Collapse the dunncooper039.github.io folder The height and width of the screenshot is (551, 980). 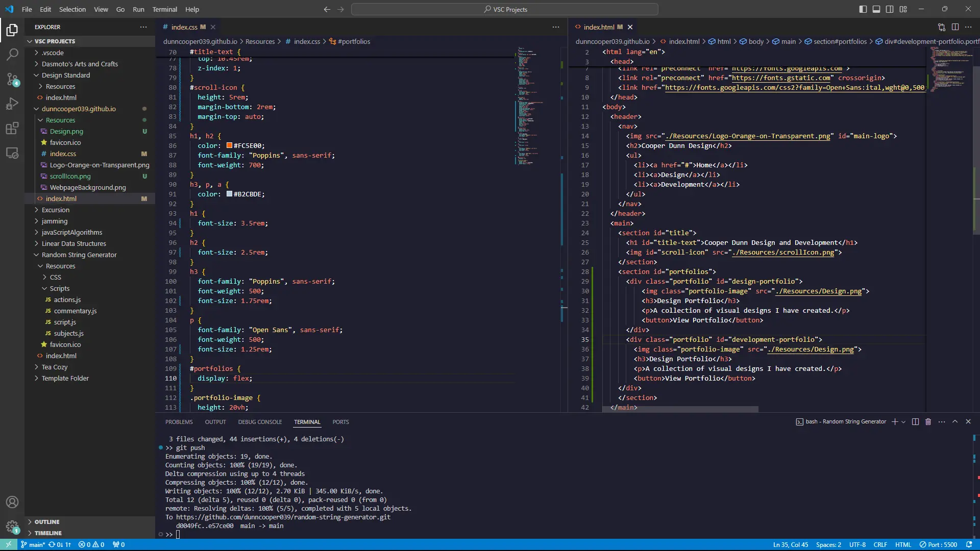click(90, 109)
